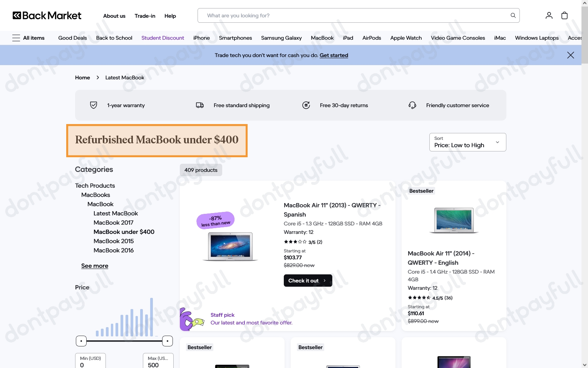Select the Smartphones category

point(235,38)
